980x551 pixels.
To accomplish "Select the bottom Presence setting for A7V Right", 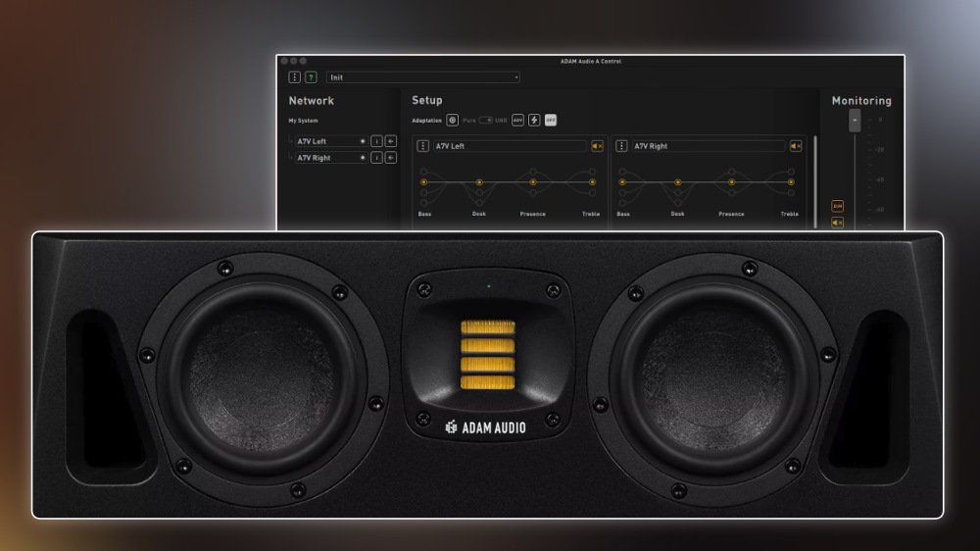I will (x=731, y=192).
